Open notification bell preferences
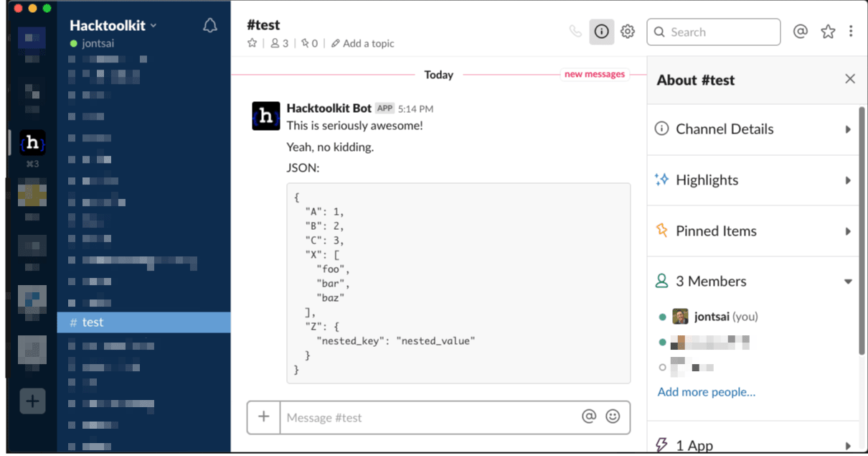868x456 pixels. (x=210, y=26)
